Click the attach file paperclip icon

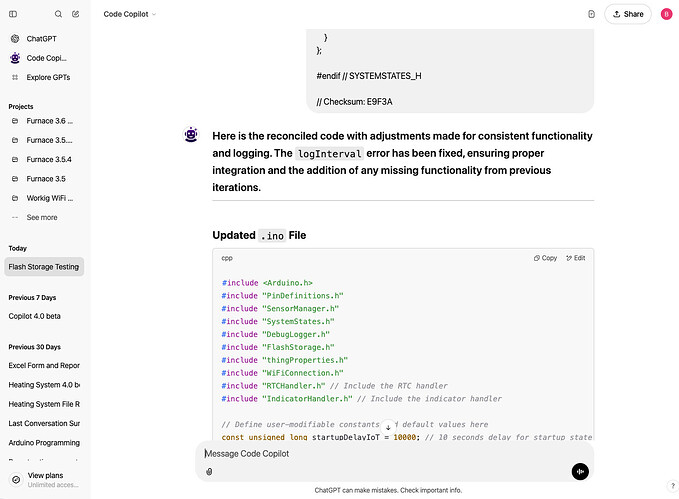coord(209,472)
